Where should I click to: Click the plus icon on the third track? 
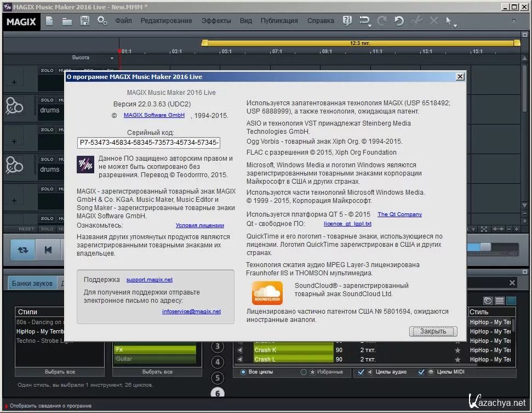14,142
